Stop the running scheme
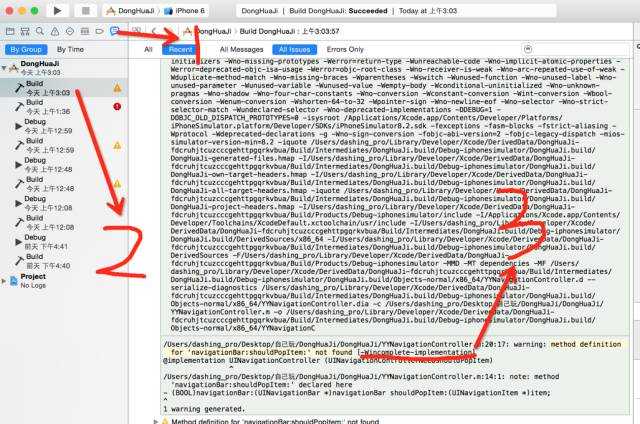This screenshot has height=424, width=640. point(85,11)
